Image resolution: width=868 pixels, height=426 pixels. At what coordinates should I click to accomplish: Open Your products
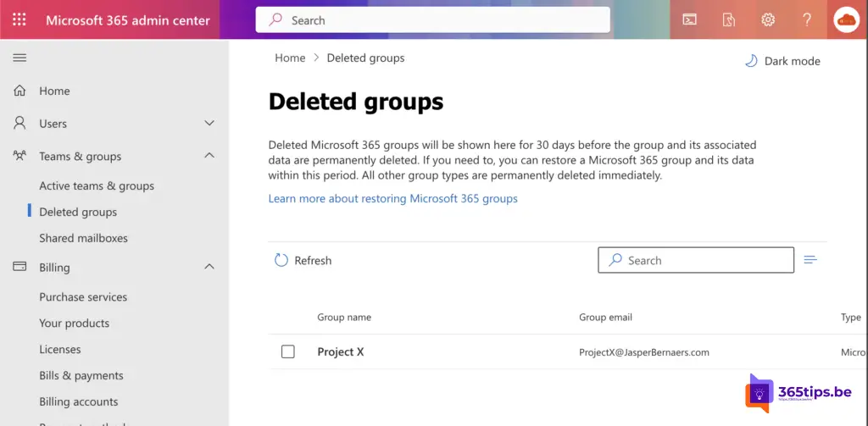(x=75, y=323)
